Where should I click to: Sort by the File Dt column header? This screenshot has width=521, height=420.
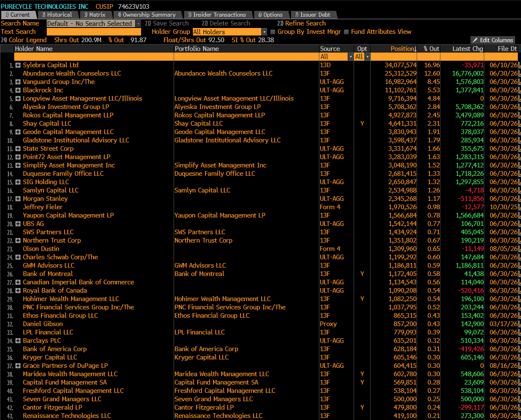507,49
